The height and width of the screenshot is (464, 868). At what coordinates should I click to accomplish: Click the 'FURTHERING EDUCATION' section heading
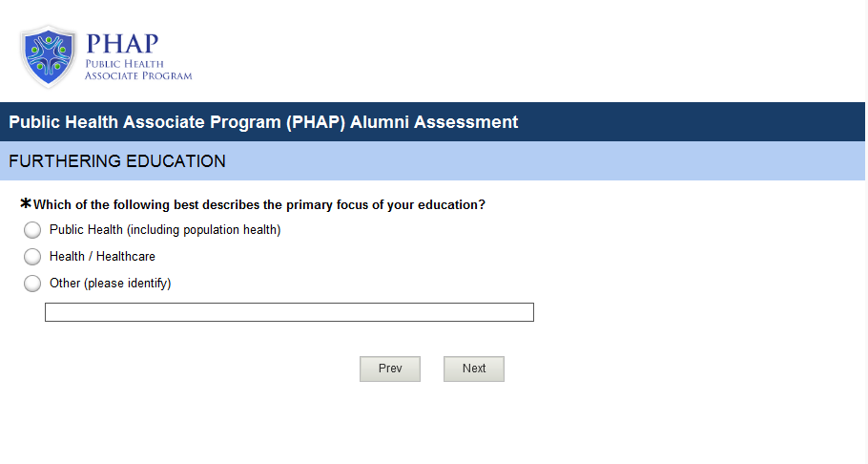point(117,161)
